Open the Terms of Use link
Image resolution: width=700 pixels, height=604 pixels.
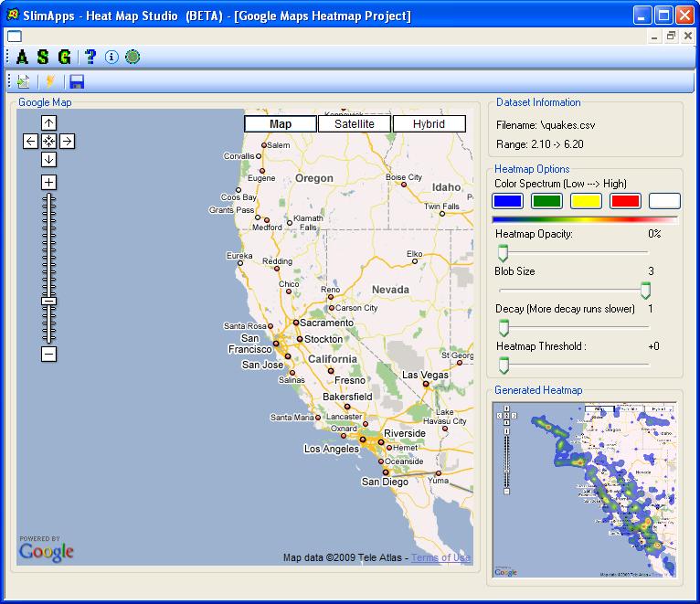coord(440,557)
